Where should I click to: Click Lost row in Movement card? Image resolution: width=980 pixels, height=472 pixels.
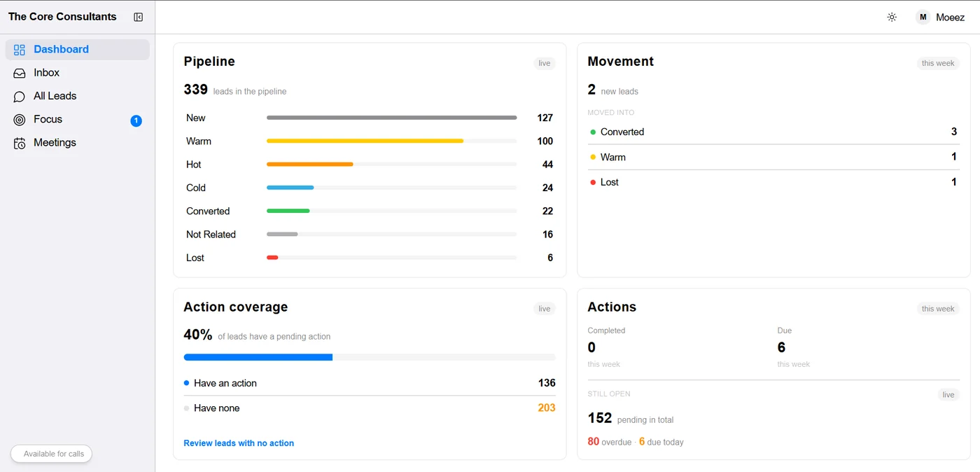pyautogui.click(x=773, y=182)
